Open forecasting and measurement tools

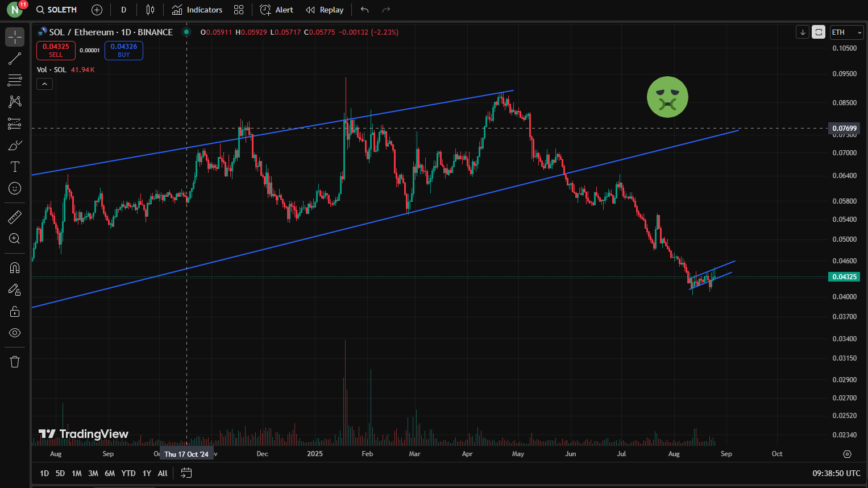click(x=15, y=123)
